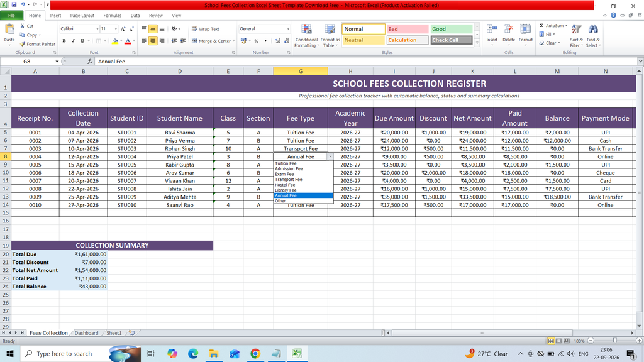The height and width of the screenshot is (362, 644).
Task: Click the formula bar input field
Action: coord(365,62)
